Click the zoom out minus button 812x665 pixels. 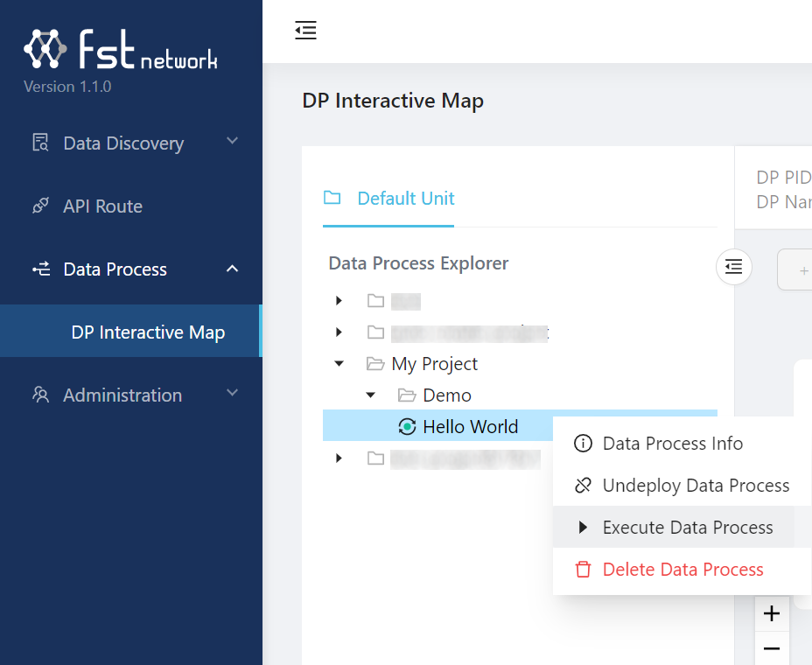[x=772, y=648]
